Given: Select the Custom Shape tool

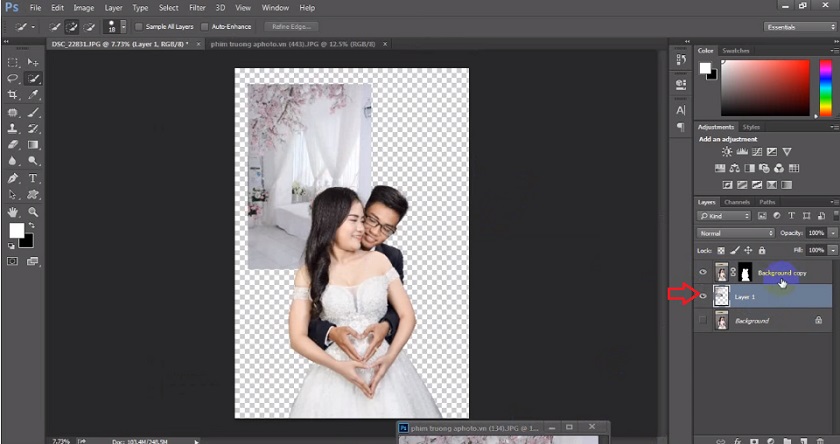Looking at the screenshot, I should coord(33,194).
